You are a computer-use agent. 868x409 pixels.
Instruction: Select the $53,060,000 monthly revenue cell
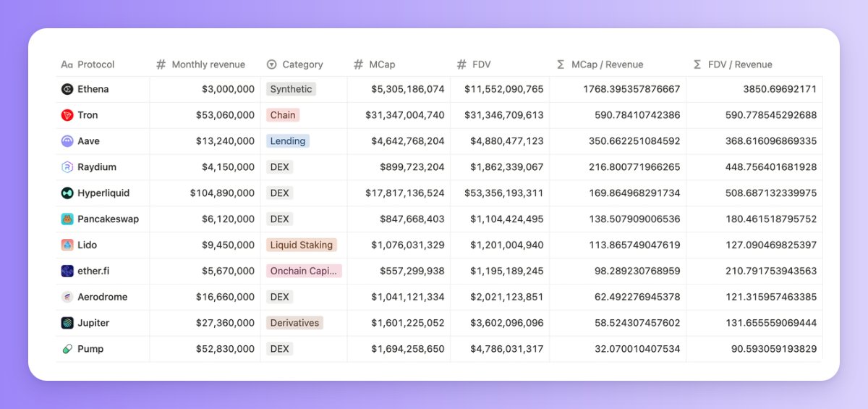click(205, 115)
